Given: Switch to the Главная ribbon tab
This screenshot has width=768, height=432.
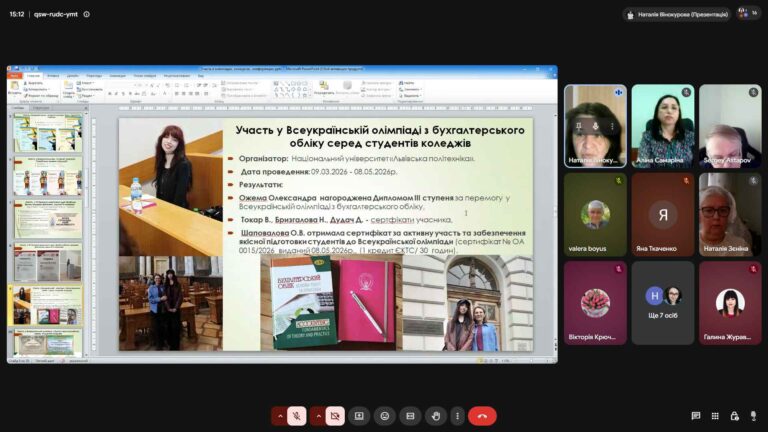Looking at the screenshot, I should click(33, 76).
